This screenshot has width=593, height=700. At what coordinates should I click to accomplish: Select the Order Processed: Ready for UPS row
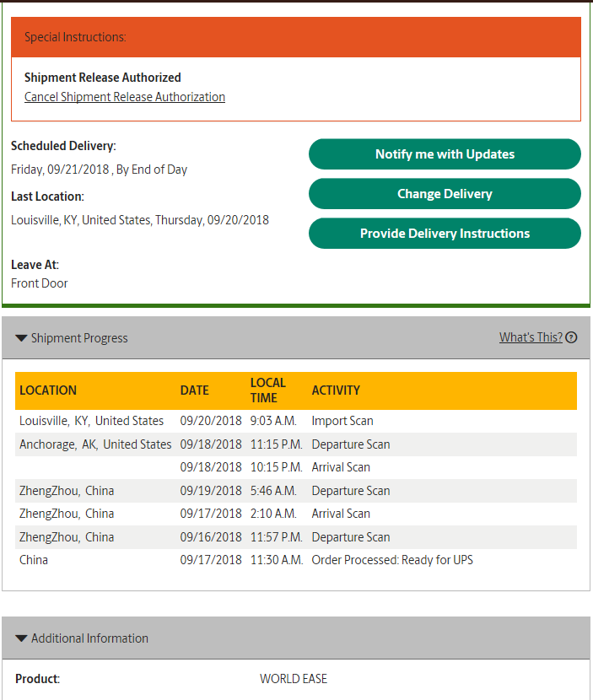pos(296,560)
